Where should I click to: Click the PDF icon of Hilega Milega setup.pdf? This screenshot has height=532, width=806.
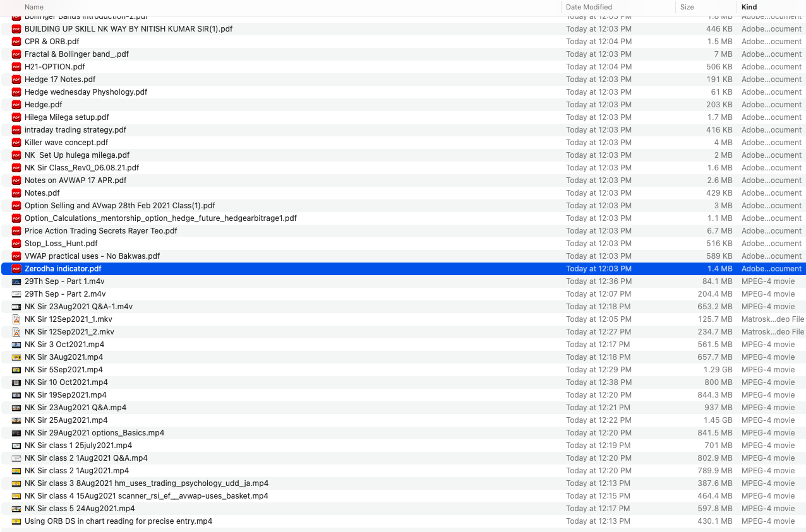coord(16,117)
